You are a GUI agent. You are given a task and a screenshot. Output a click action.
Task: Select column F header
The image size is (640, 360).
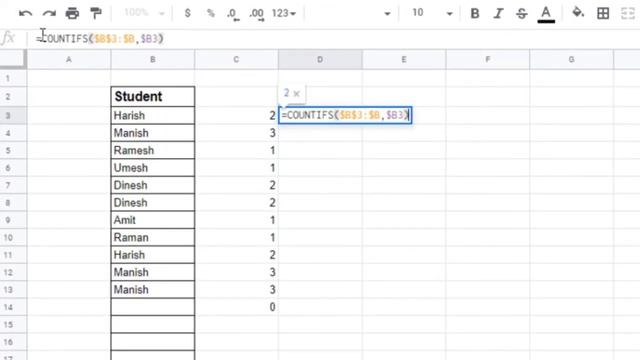tap(487, 60)
